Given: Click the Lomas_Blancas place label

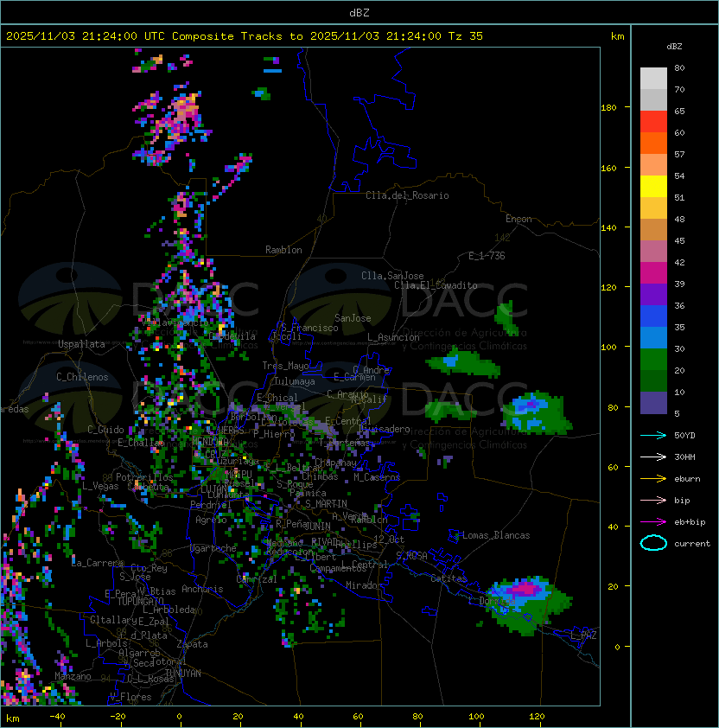Looking at the screenshot, I should (x=496, y=535).
